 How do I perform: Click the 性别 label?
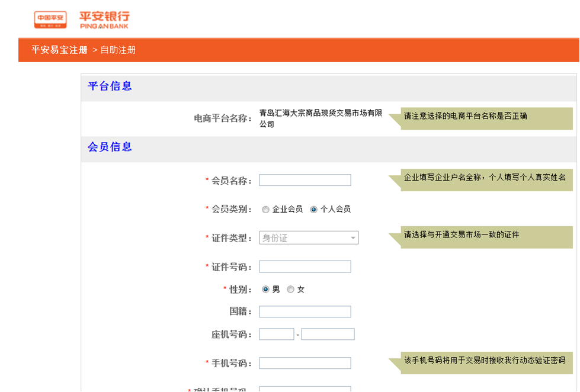coord(241,290)
